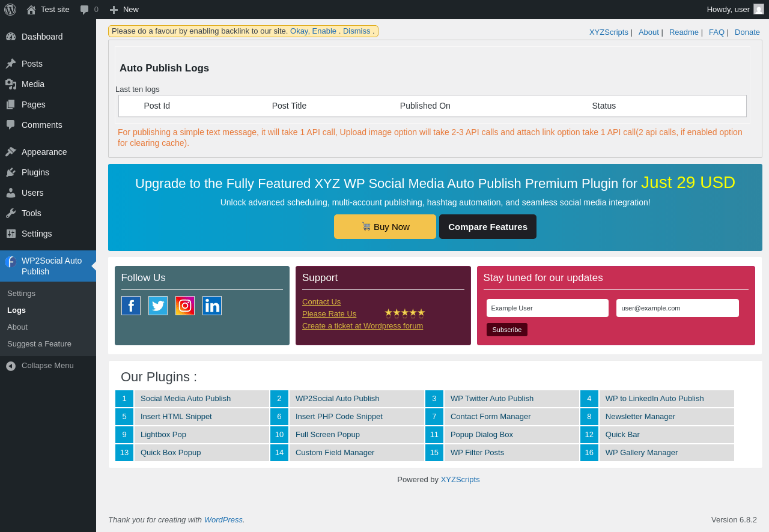The width and height of the screenshot is (769, 532).
Task: Click the Media icon in sidebar
Action: tap(11, 84)
